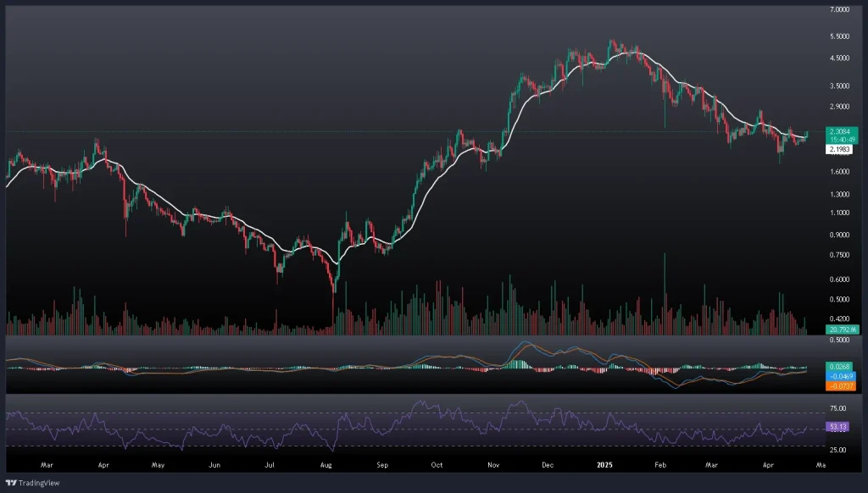Screen dimensions: 868x493
Task: Select the 2025 marker on the time axis
Action: [604, 465]
